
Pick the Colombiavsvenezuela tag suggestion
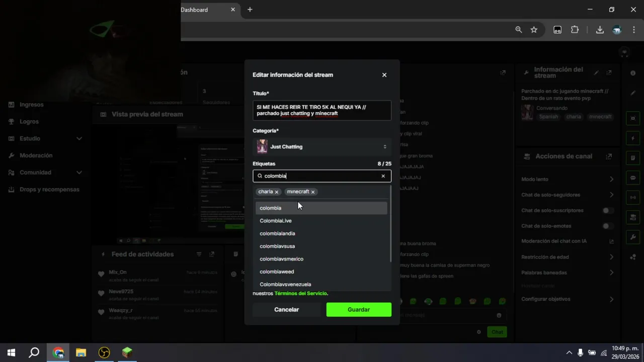coord(321,285)
